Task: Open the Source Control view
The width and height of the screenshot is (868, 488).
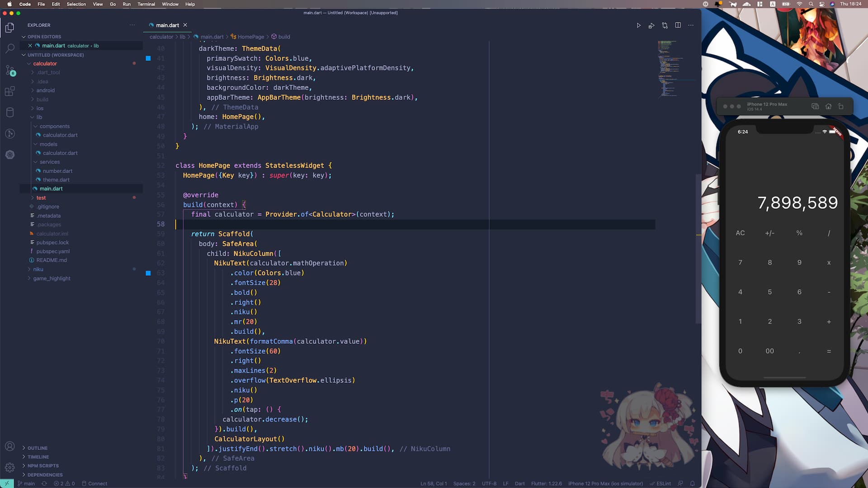Action: click(9, 70)
